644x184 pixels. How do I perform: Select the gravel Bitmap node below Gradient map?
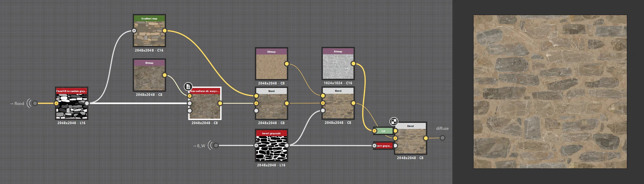(149, 75)
